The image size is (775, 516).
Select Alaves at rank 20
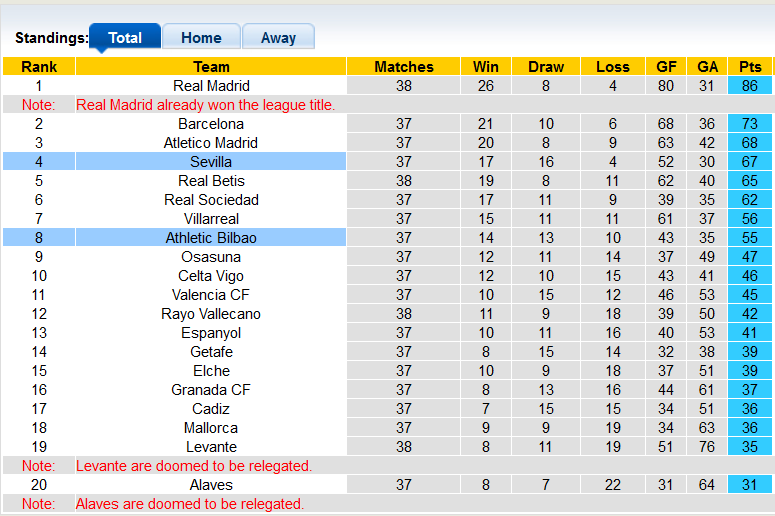tap(211, 485)
